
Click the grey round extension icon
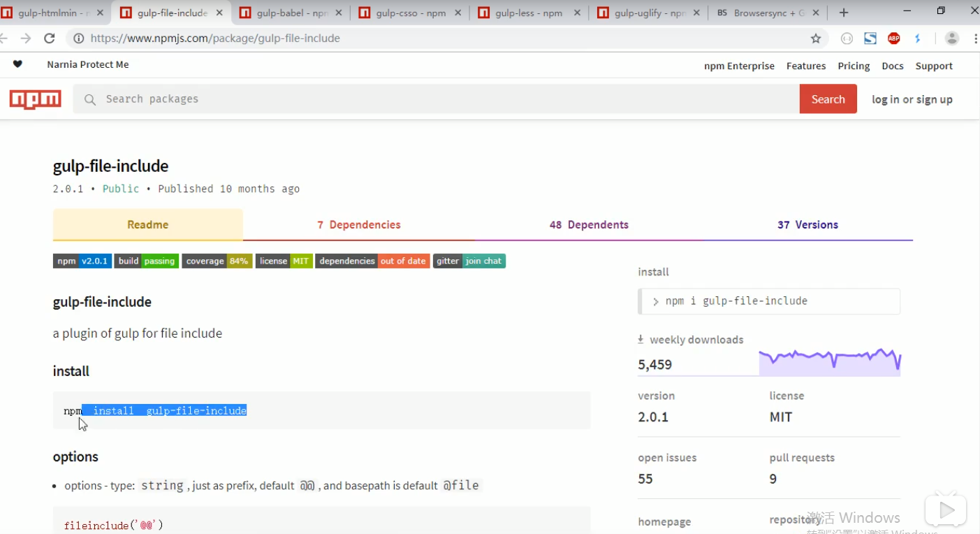847,38
